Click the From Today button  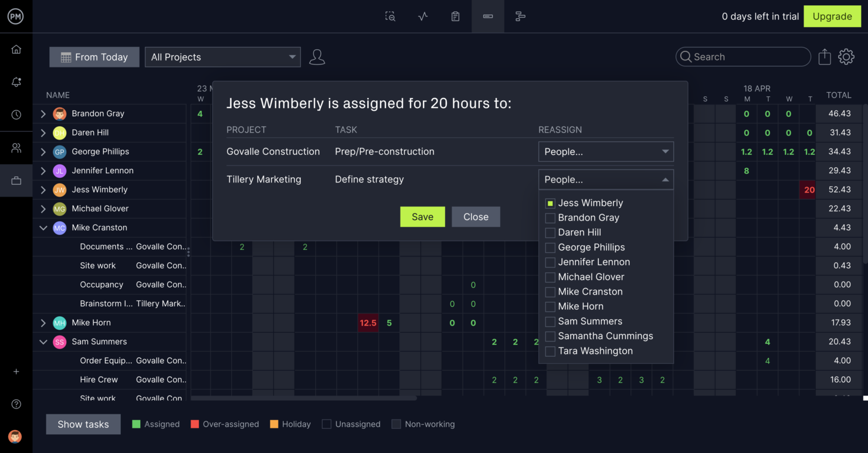(94, 57)
